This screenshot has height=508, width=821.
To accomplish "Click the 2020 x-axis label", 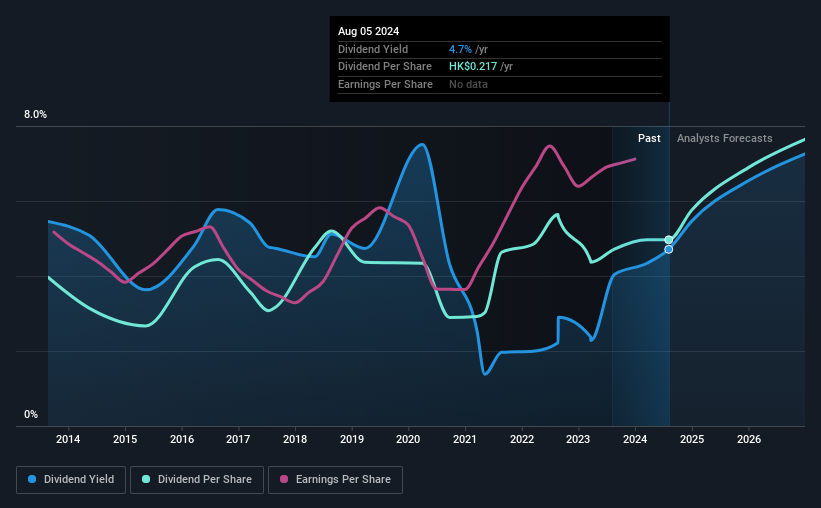I will click(x=408, y=439).
